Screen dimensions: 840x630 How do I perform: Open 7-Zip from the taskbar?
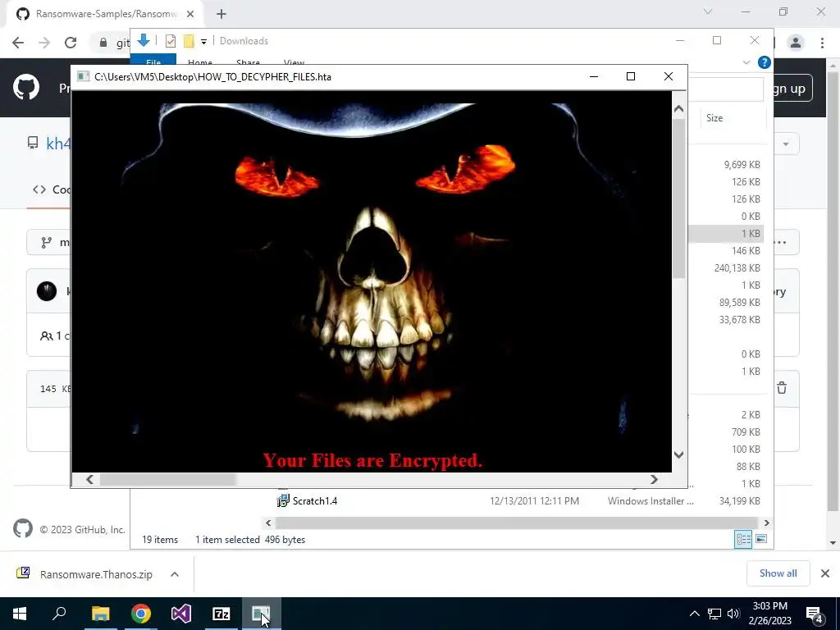(x=221, y=614)
